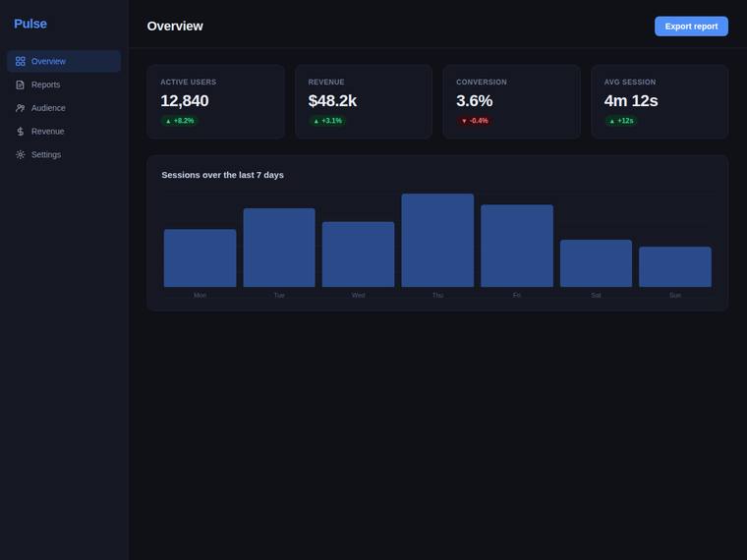Select the Monday bar in the chart
The width and height of the screenshot is (747, 560).
click(201, 258)
